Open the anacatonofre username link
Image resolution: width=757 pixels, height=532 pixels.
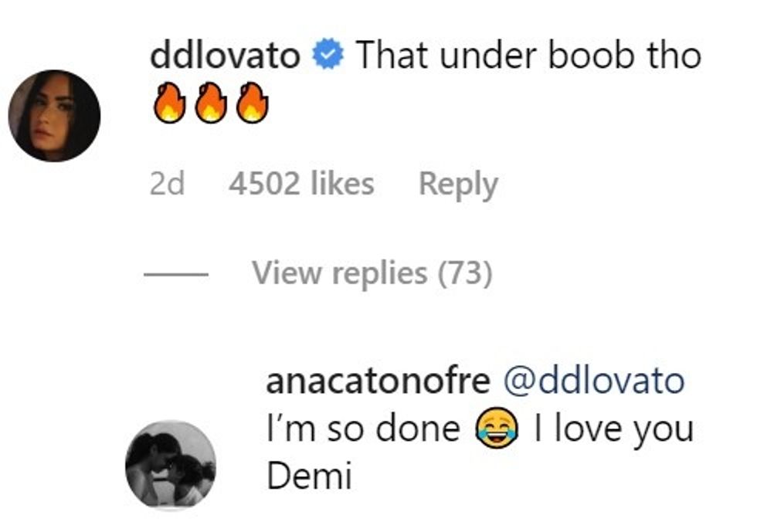click(x=377, y=381)
